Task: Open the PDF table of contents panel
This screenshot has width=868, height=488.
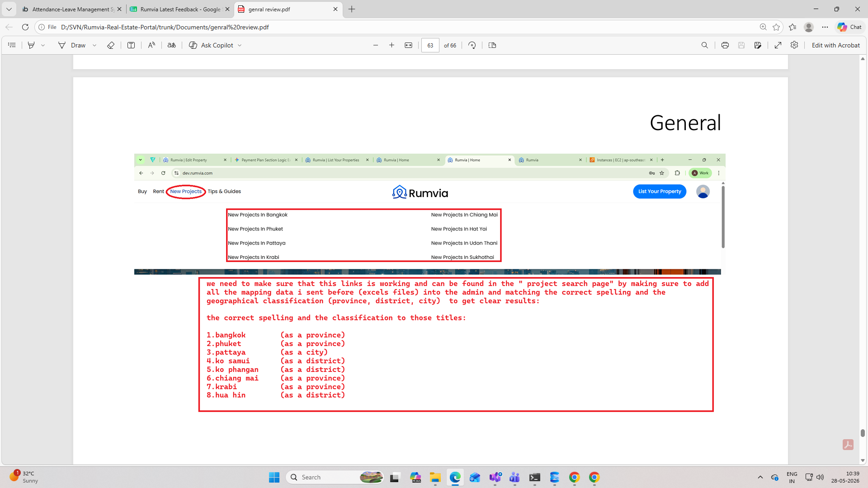Action: [x=12, y=45]
